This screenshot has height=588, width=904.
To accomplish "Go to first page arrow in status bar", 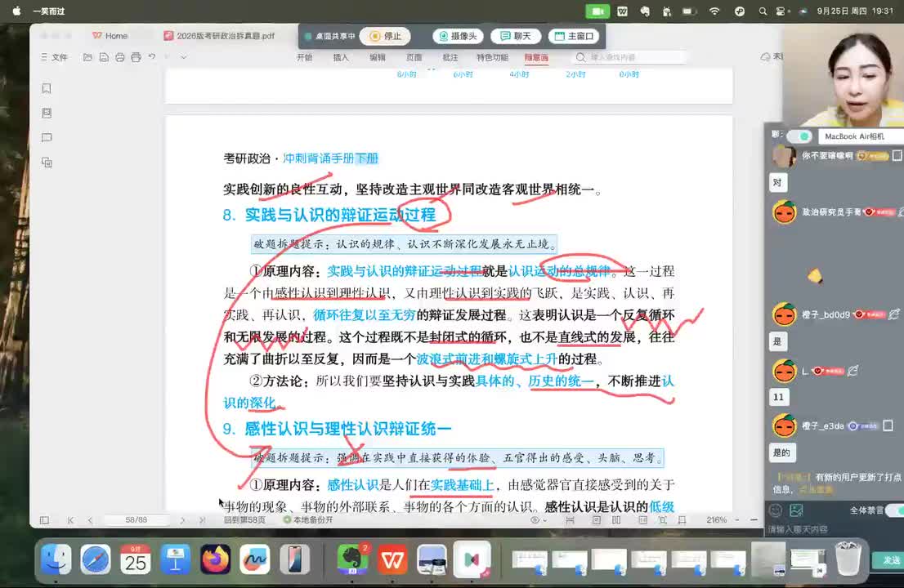I will pyautogui.click(x=70, y=520).
